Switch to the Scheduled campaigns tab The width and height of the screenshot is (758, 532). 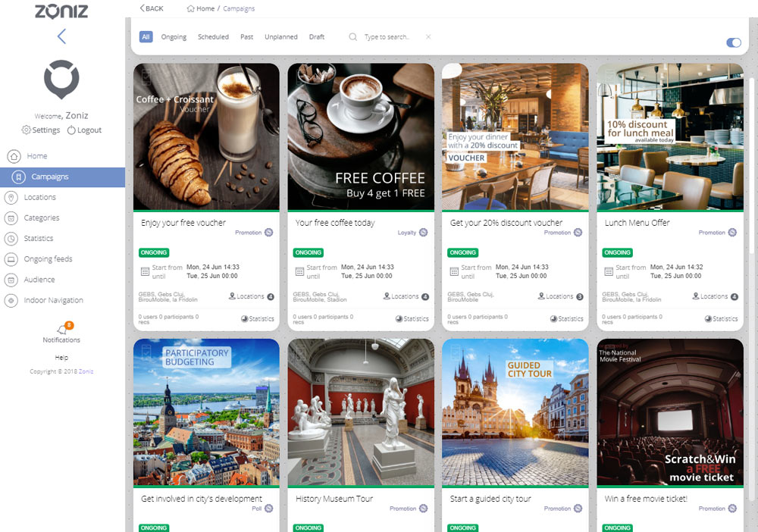(213, 36)
